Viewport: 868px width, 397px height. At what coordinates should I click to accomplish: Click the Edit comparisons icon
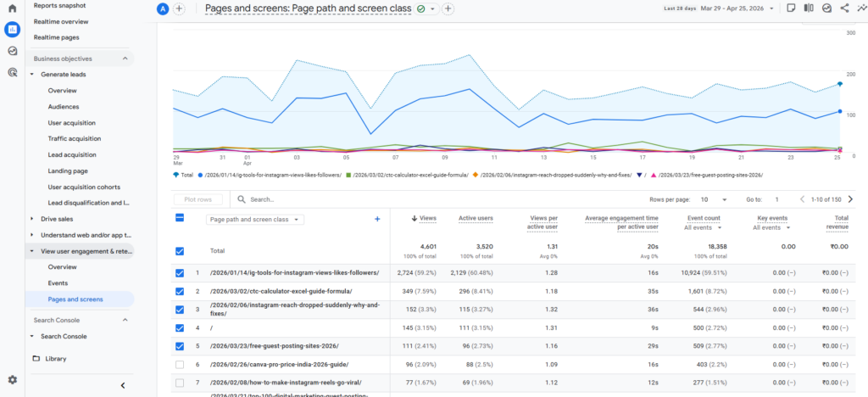[x=809, y=8]
